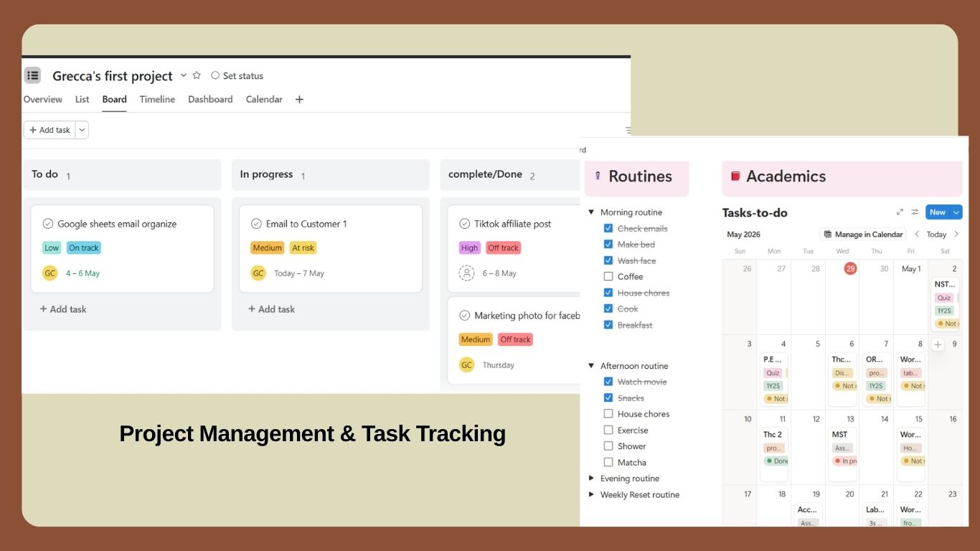Add task in In progress column
Image resolution: width=980 pixels, height=551 pixels.
(x=271, y=309)
